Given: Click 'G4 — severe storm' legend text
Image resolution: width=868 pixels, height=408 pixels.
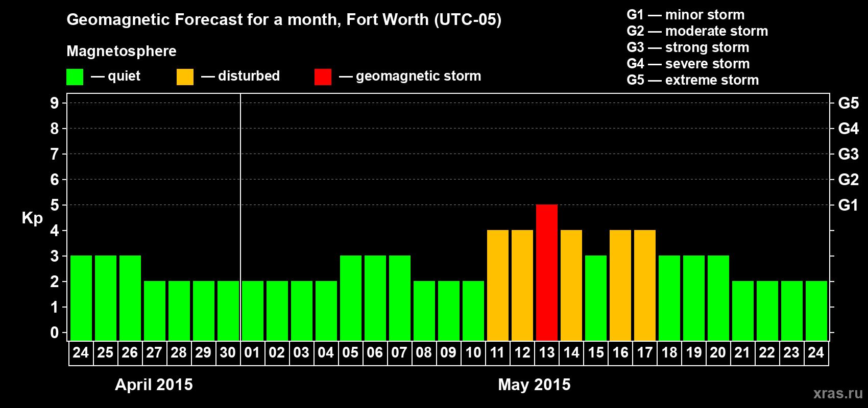Looking at the screenshot, I should pyautogui.click(x=688, y=64).
